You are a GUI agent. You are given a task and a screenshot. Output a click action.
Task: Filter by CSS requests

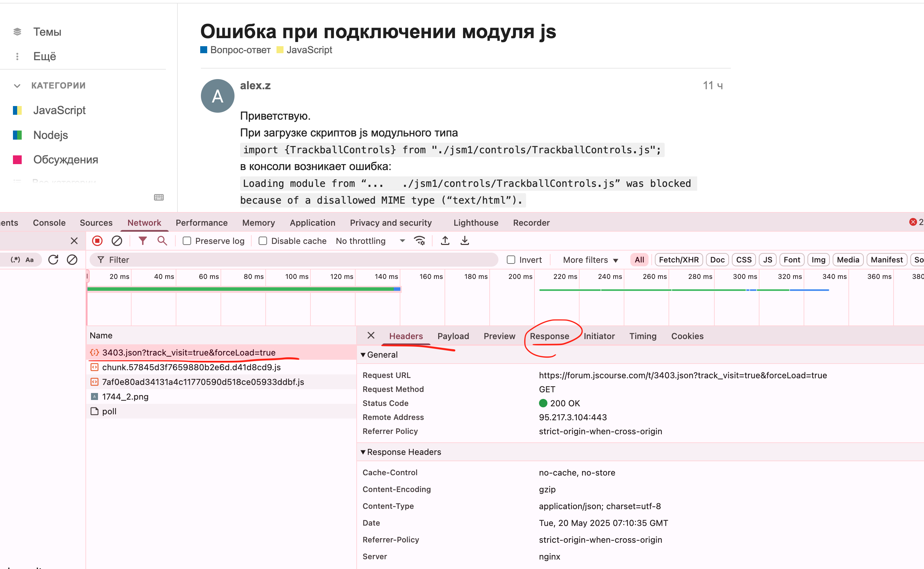[x=744, y=260]
